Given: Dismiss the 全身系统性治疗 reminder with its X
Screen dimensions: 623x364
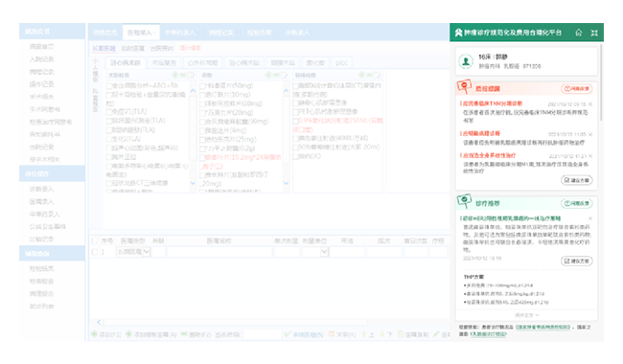Looking at the screenshot, I should [x=590, y=156].
